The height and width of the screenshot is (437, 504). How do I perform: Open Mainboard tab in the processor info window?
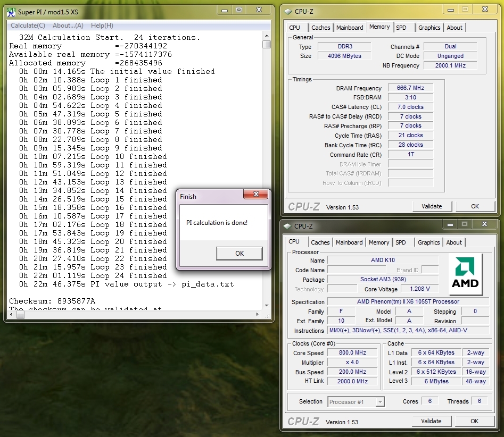(x=349, y=242)
